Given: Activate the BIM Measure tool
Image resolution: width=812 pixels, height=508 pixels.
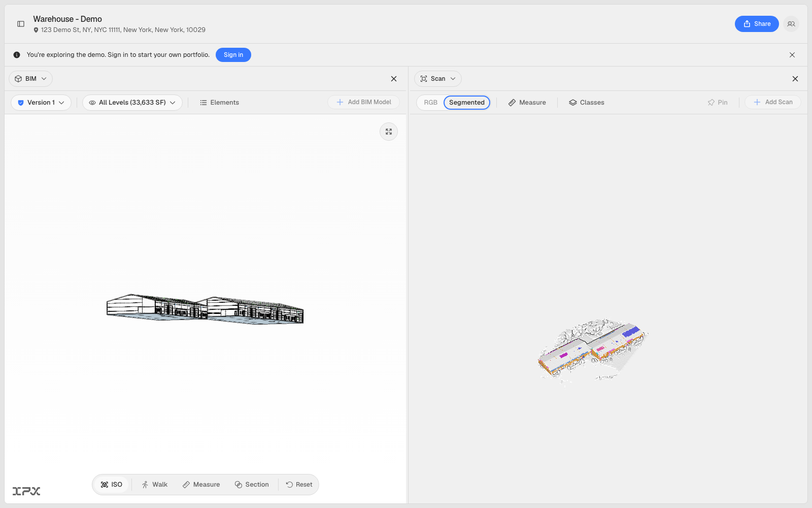Looking at the screenshot, I should point(201,485).
